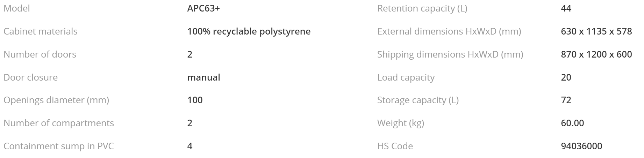Select the manual door closure value
644x158 pixels.
204,77
